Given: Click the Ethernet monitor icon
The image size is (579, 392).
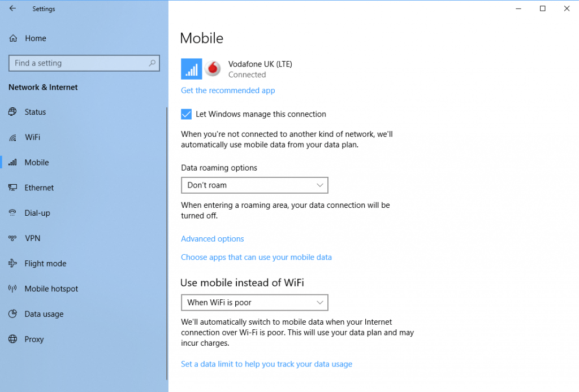Looking at the screenshot, I should click(x=12, y=188).
